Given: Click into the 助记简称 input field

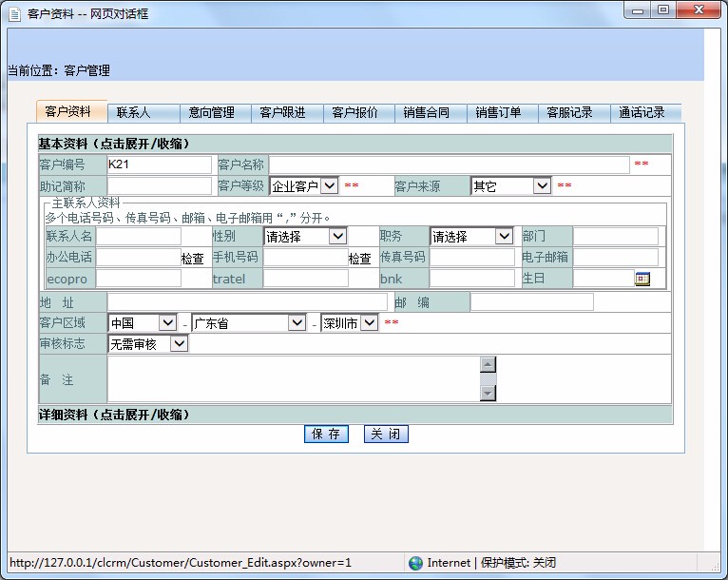Looking at the screenshot, I should point(160,186).
